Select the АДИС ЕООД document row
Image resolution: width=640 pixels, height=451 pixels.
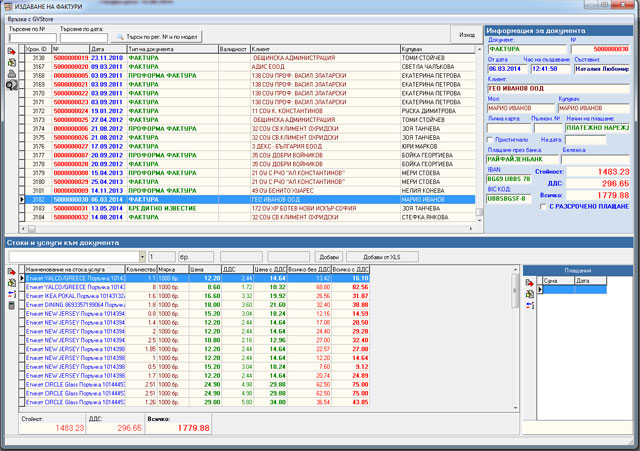(250, 67)
